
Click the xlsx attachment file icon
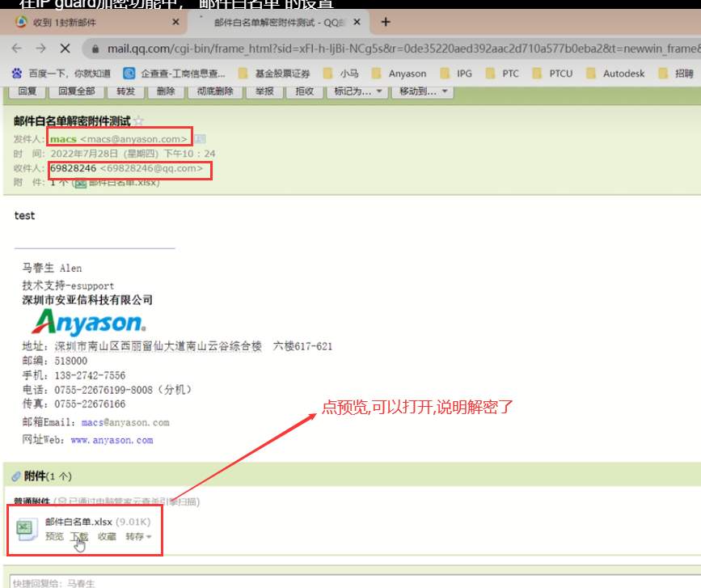click(27, 528)
